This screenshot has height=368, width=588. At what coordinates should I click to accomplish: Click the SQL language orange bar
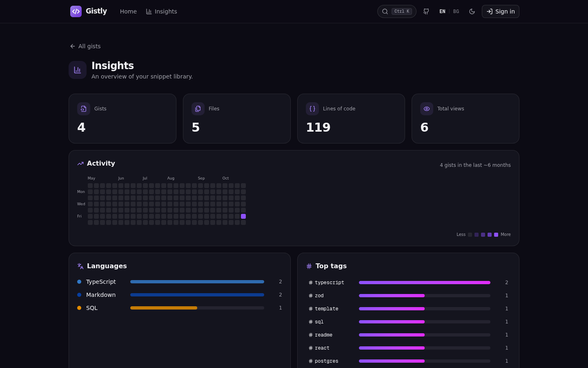point(164,308)
